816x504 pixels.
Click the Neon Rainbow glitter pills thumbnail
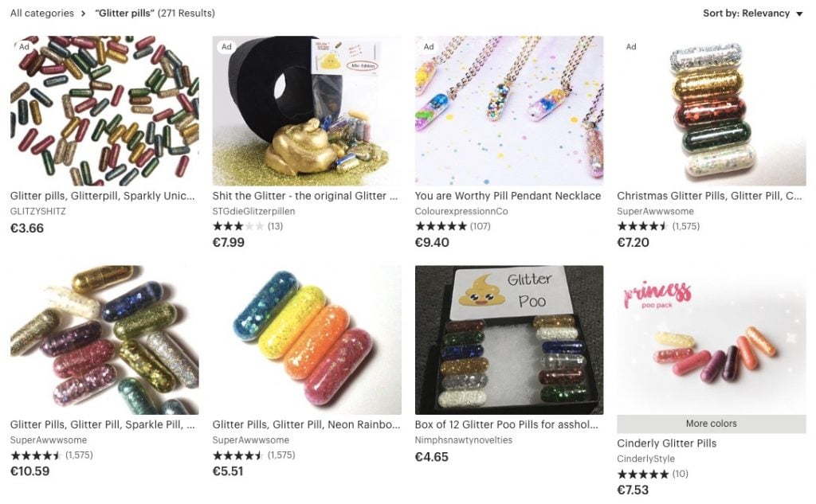[307, 340]
